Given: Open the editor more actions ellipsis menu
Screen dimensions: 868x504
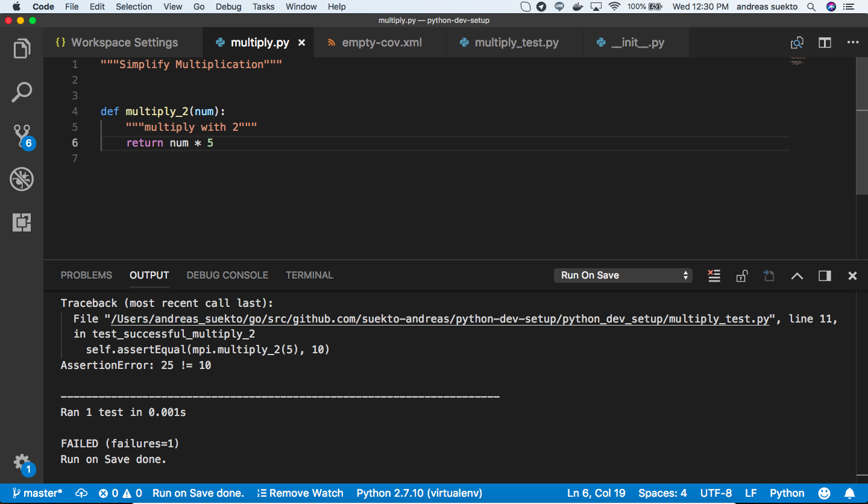Looking at the screenshot, I should pos(852,43).
